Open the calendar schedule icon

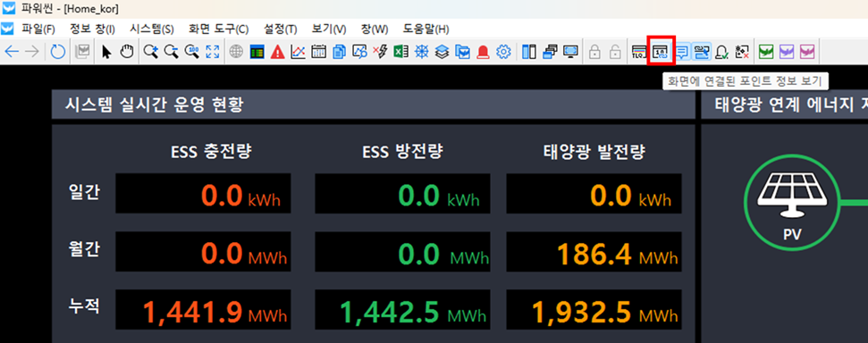[x=318, y=52]
